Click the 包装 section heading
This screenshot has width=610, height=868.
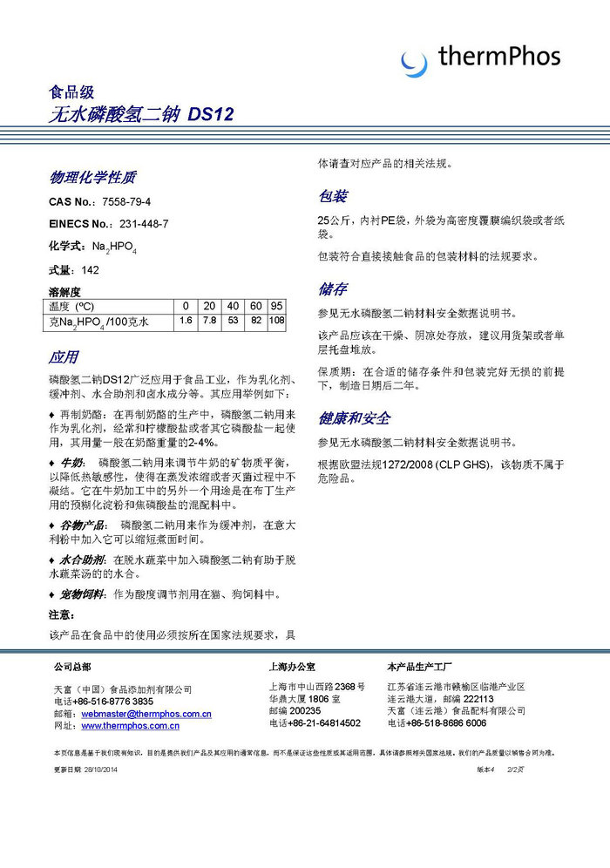[333, 196]
